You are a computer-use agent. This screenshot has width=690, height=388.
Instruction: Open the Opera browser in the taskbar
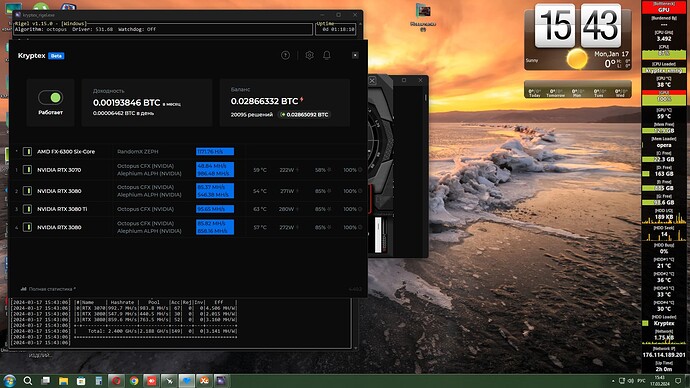(116, 381)
